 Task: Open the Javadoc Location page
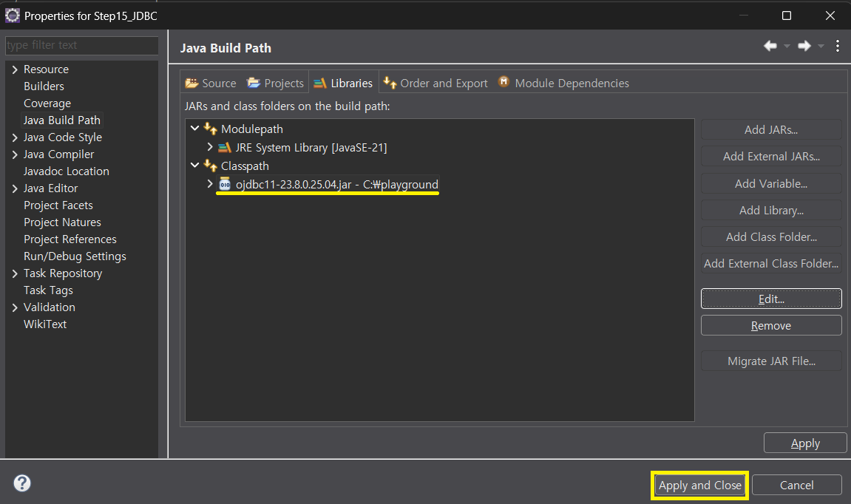tap(67, 171)
